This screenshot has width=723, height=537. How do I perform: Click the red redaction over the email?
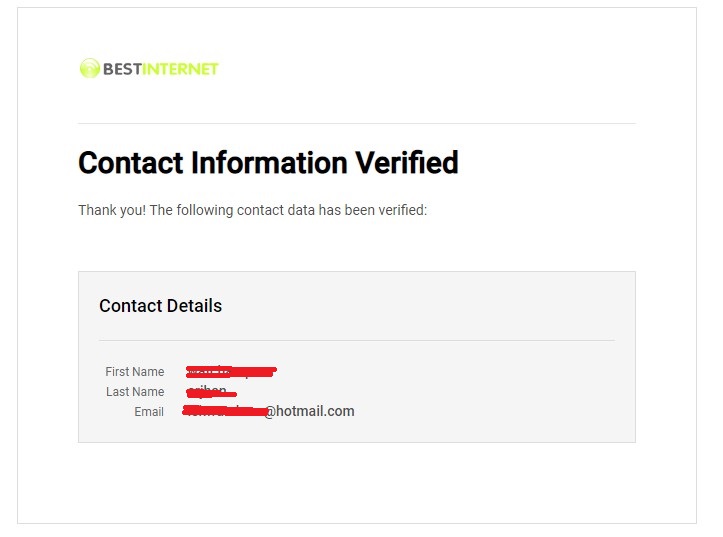225,411
